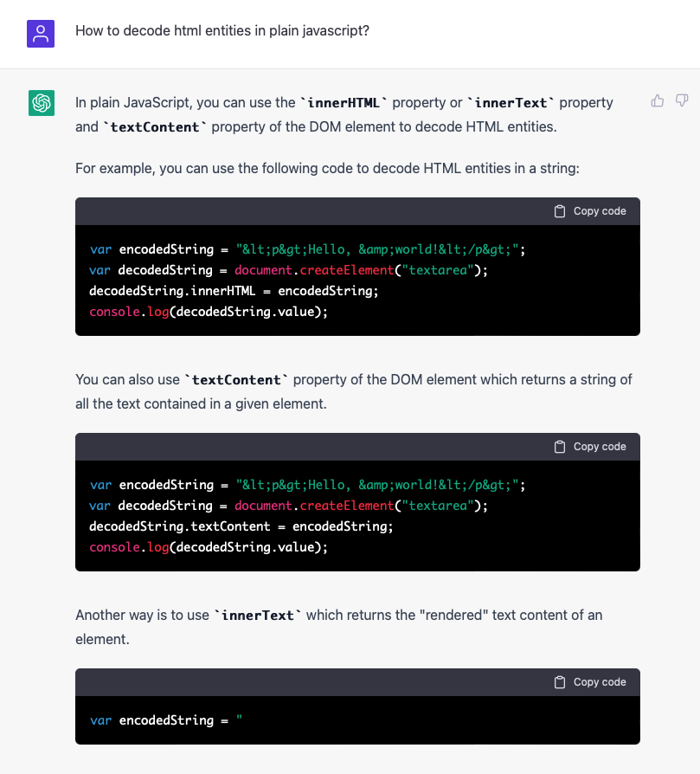700x774 pixels.
Task: Click the thumbs down feedback icon
Action: click(682, 100)
